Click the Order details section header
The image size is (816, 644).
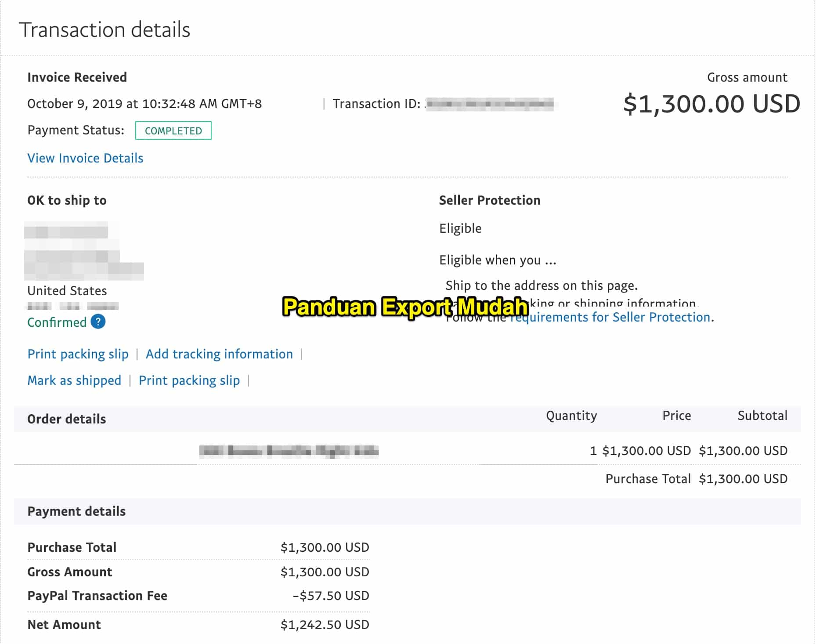(66, 419)
